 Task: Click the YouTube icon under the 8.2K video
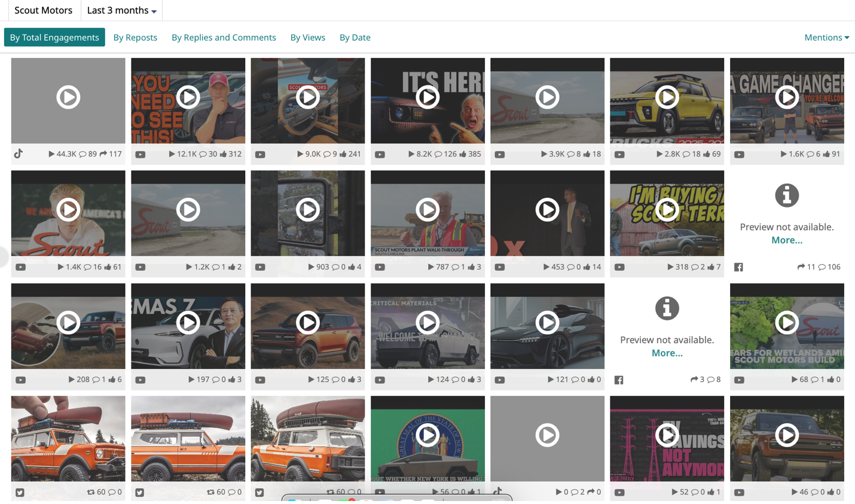(x=380, y=154)
